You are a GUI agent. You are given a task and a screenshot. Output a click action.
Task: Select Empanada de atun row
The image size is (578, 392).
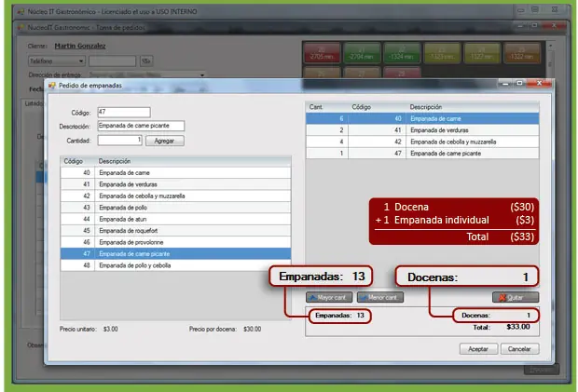(176, 219)
